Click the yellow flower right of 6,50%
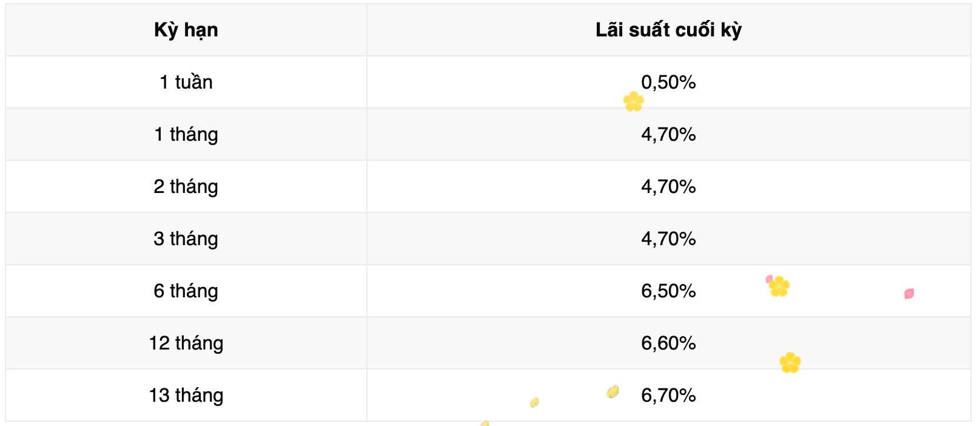 tap(779, 286)
